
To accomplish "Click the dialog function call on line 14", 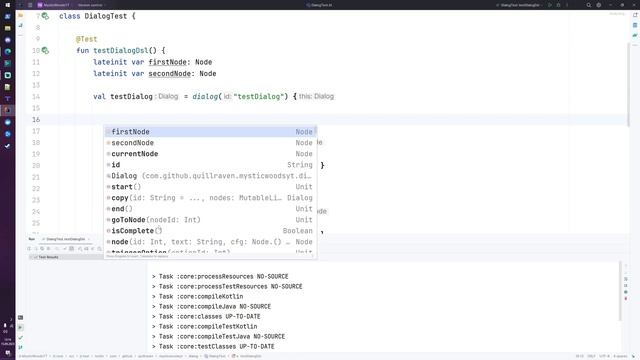I will [205, 97].
